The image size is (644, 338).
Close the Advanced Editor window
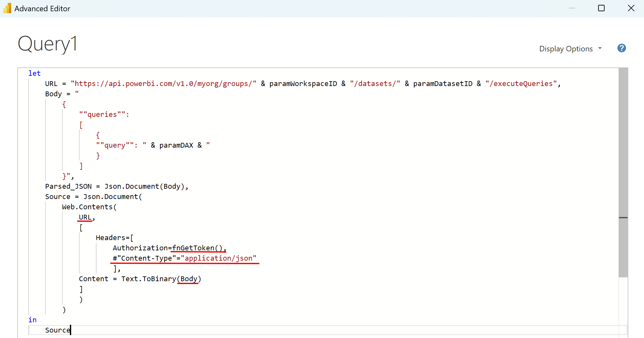point(631,8)
